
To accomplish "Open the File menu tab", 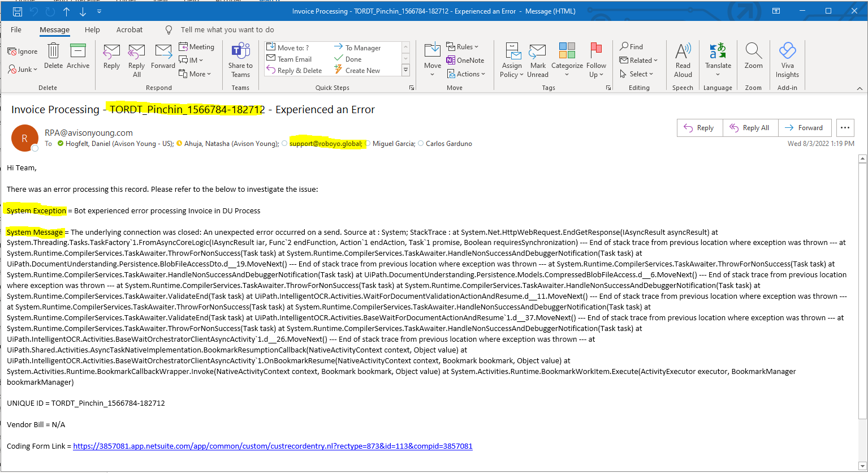I will tap(16, 29).
